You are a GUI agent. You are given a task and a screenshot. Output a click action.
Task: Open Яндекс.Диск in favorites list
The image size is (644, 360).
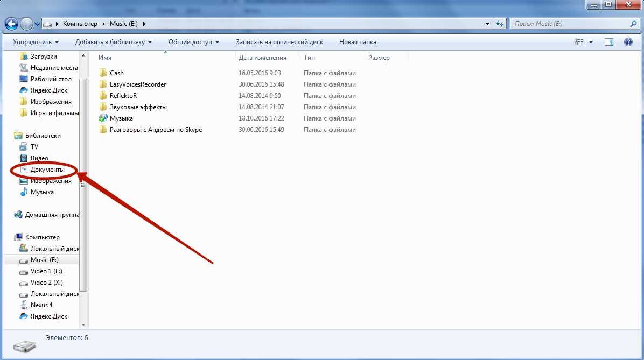pos(48,90)
